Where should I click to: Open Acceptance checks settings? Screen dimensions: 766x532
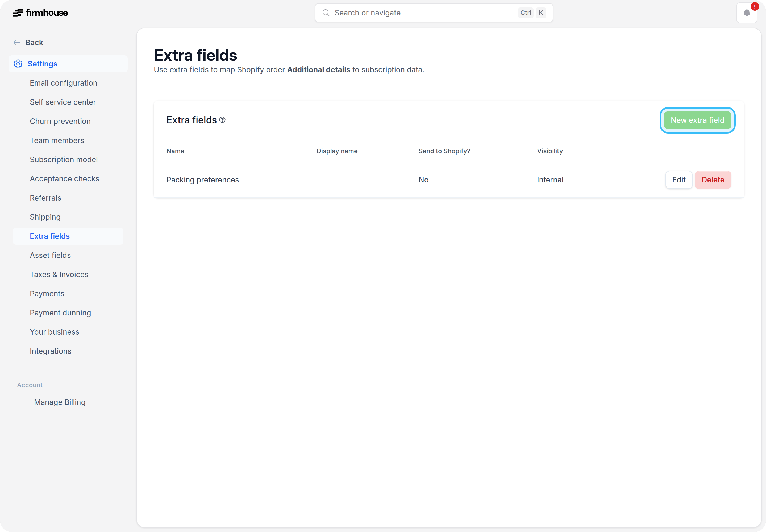(x=64, y=179)
